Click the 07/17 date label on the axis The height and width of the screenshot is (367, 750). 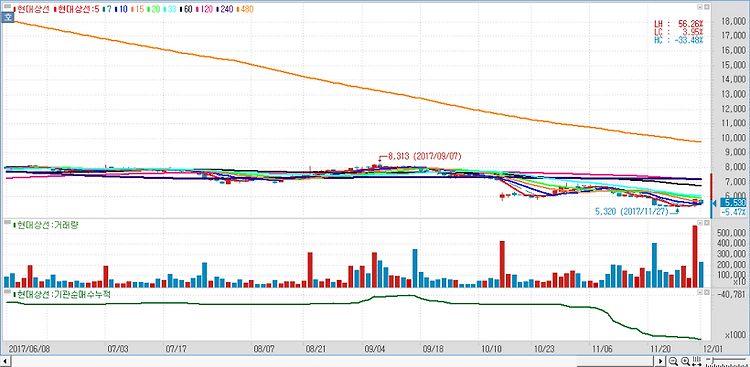coord(176,349)
